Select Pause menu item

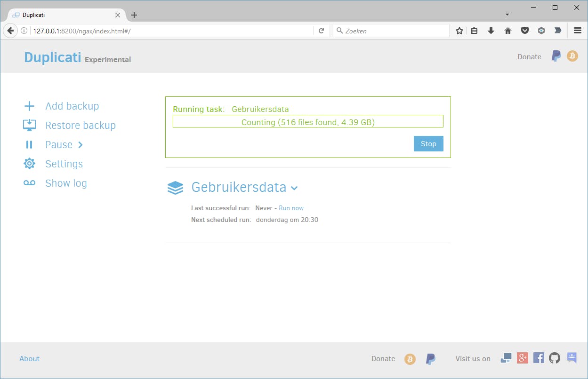(59, 145)
